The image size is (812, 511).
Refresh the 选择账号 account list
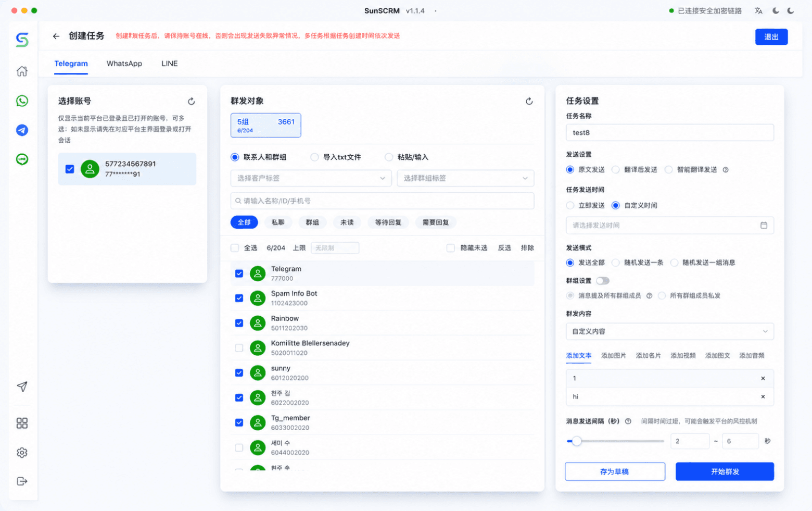pyautogui.click(x=192, y=102)
